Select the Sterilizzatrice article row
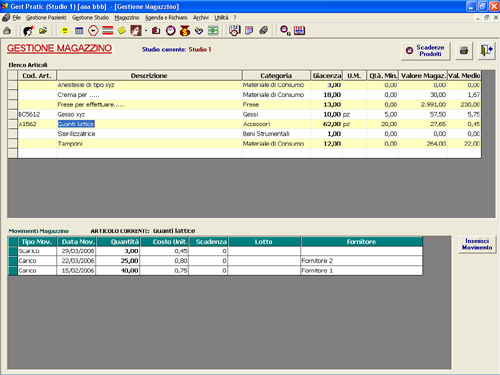 (x=250, y=134)
